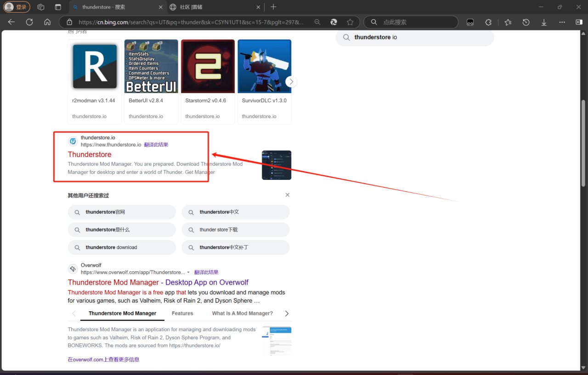This screenshot has height=375, width=588.
Task: Search suggestion thunderstore中文补丁
Action: pos(236,247)
